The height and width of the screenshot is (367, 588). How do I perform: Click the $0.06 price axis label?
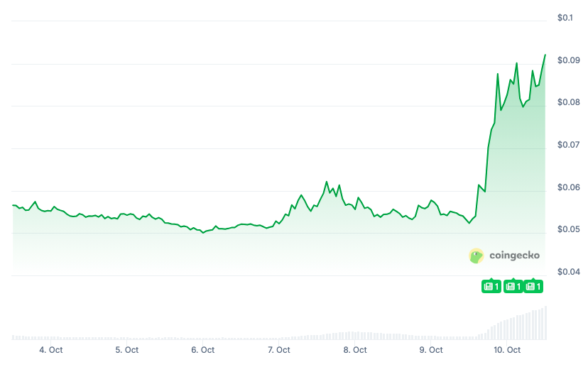(x=569, y=187)
